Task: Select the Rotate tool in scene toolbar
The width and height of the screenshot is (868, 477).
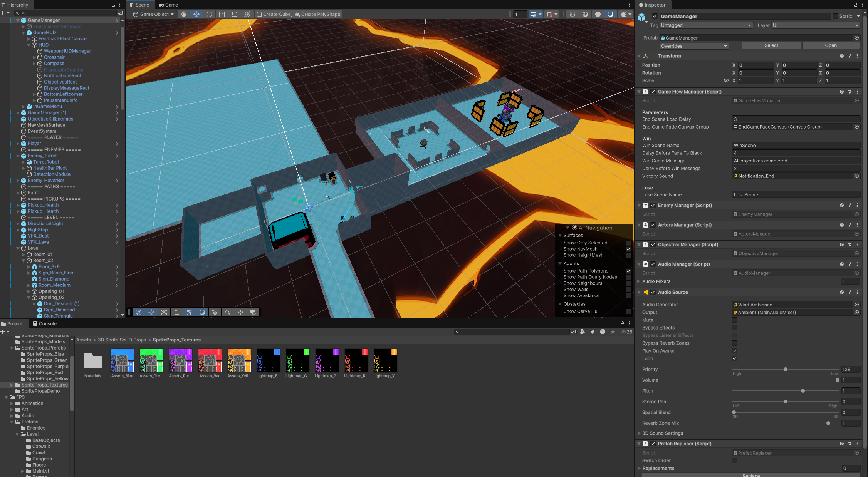Action: [x=209, y=14]
